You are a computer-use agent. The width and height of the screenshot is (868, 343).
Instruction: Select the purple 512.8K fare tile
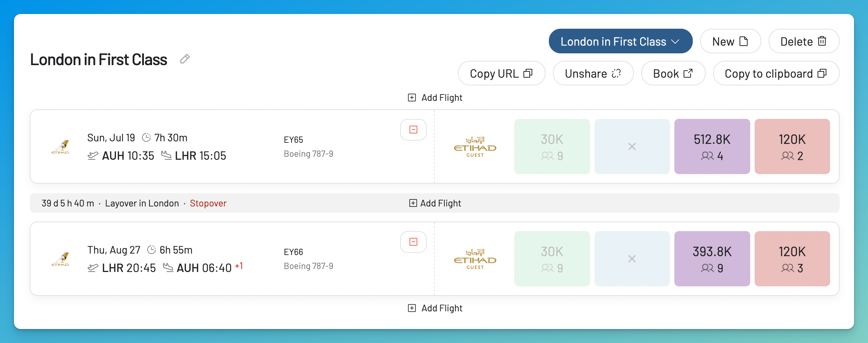712,146
